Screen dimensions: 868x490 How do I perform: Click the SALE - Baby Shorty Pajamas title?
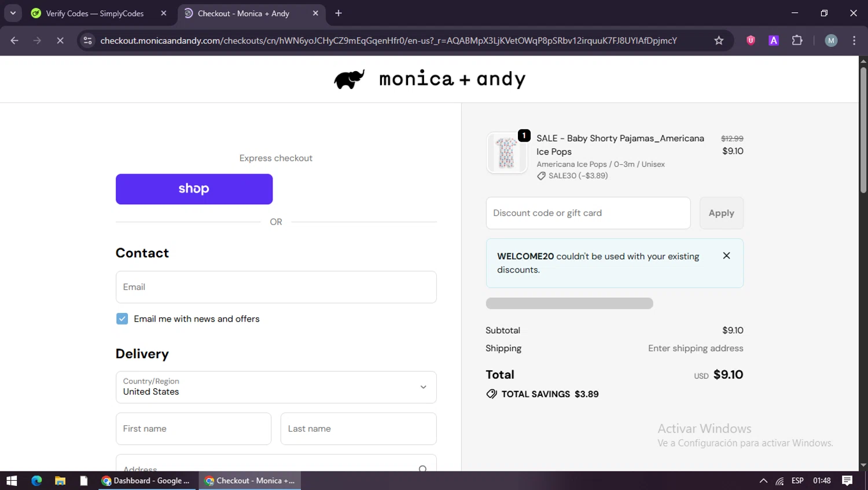click(620, 145)
